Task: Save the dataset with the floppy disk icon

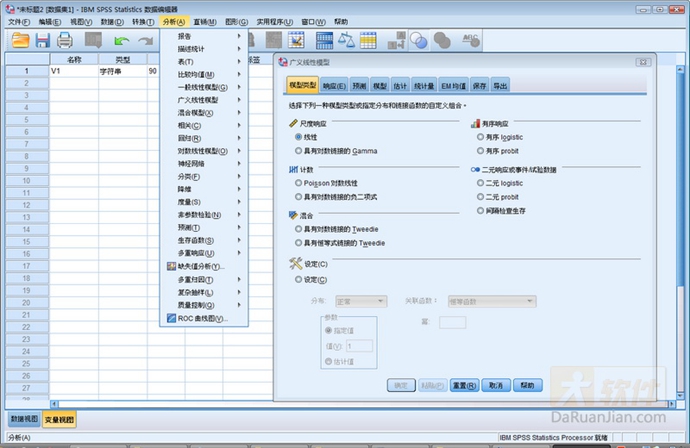Action: [43, 40]
